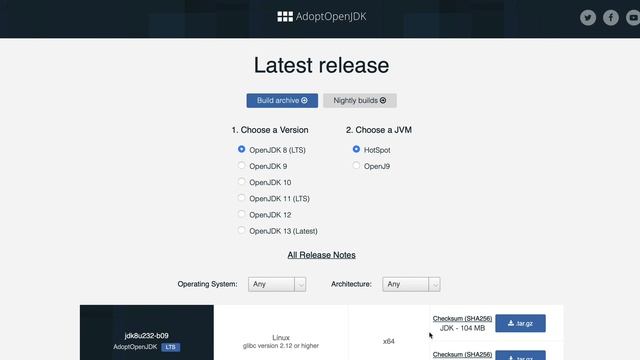Viewport: 640px width, 360px height.
Task: Click the Nightly builds button
Action: [x=360, y=100]
